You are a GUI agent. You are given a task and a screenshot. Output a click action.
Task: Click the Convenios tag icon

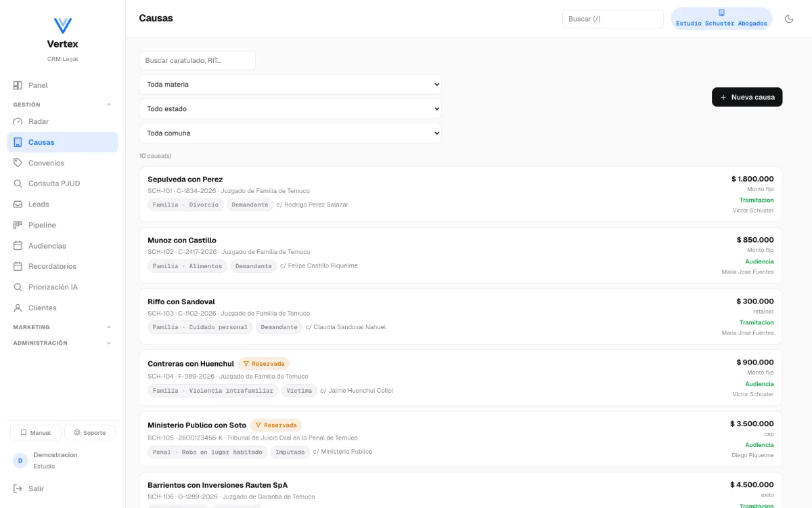point(18,163)
